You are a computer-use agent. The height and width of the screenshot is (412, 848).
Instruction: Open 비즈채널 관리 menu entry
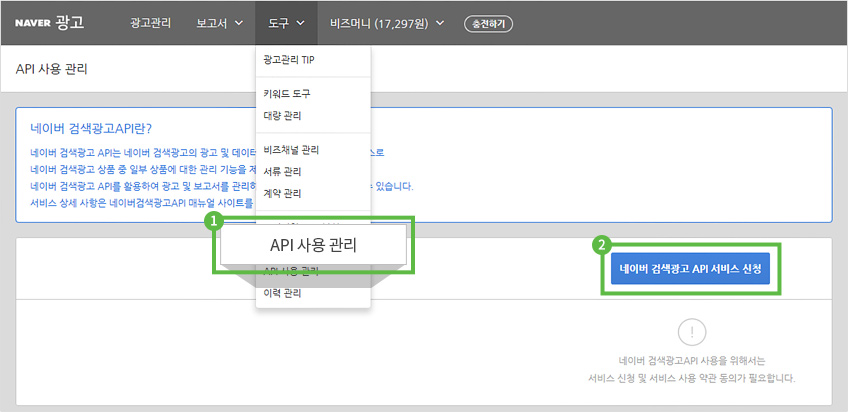tap(291, 149)
